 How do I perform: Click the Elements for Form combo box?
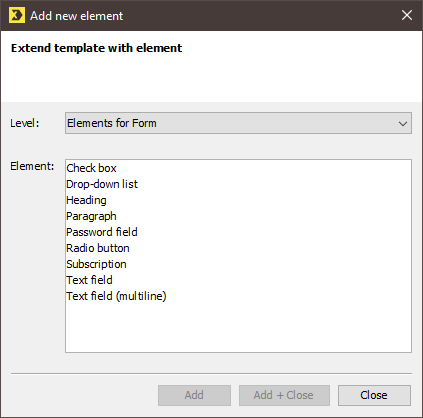click(238, 123)
